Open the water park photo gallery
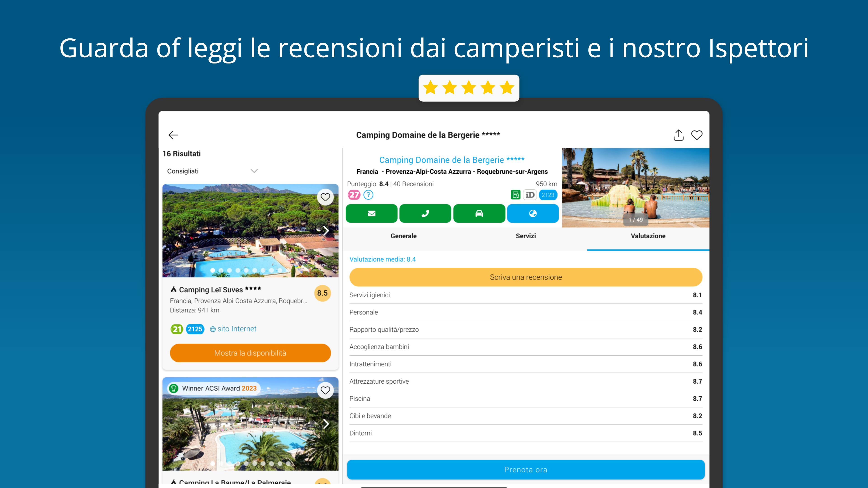 (x=635, y=188)
